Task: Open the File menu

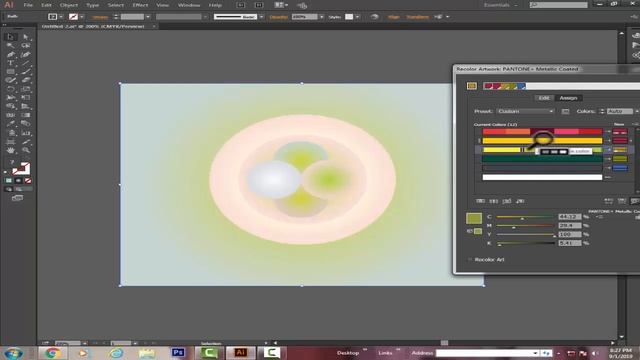Action: (28, 5)
